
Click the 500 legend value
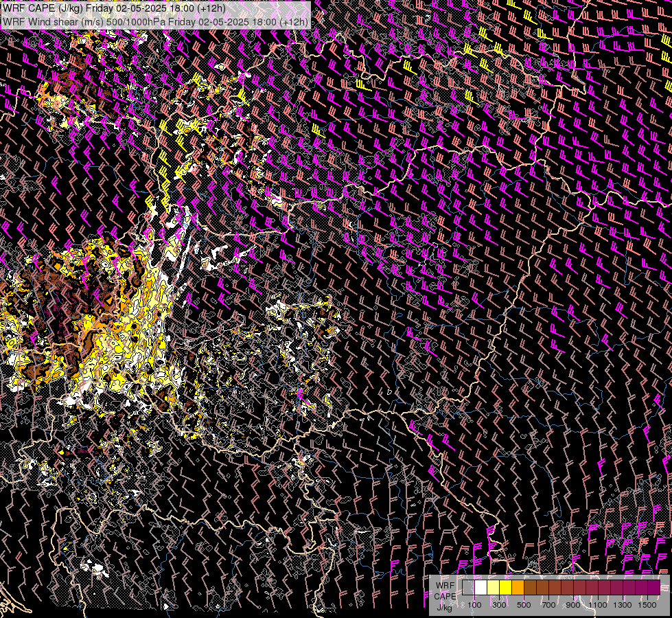pyautogui.click(x=524, y=605)
